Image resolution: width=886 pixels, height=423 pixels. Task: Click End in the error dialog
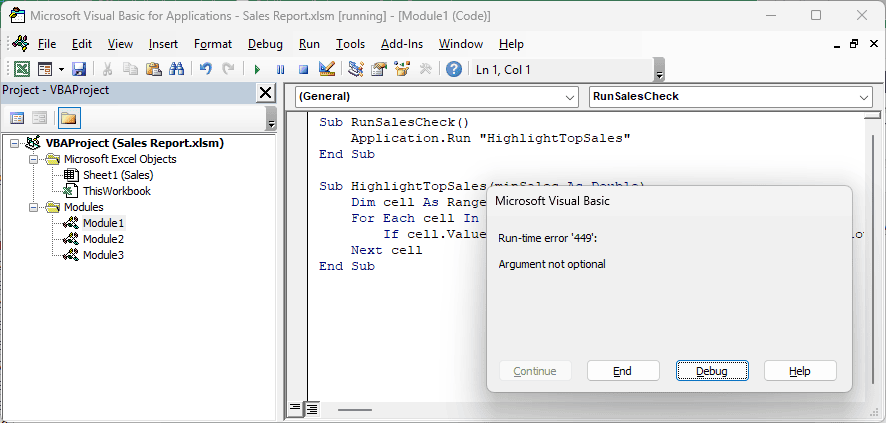(623, 371)
